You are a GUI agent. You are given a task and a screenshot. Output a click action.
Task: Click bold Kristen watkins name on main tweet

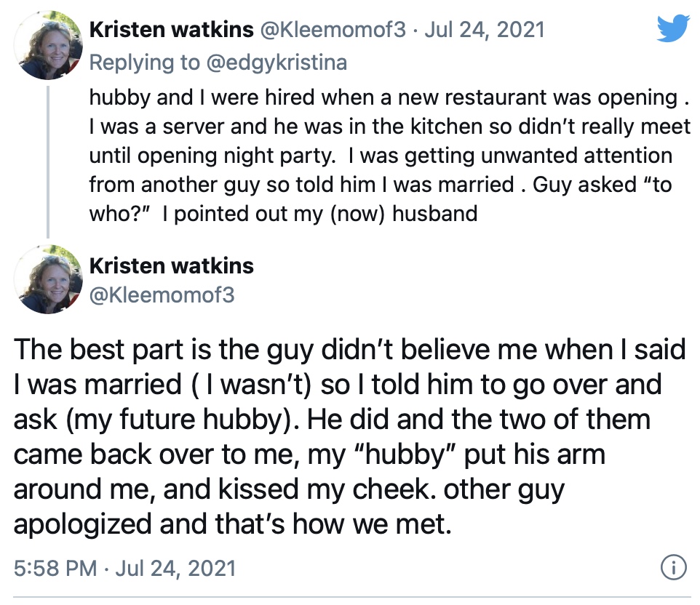click(172, 266)
